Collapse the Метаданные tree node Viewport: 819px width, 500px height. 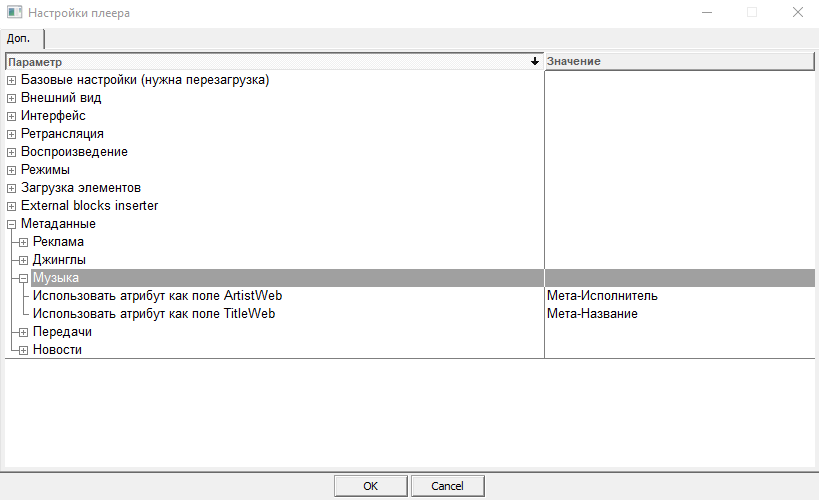tap(12, 224)
